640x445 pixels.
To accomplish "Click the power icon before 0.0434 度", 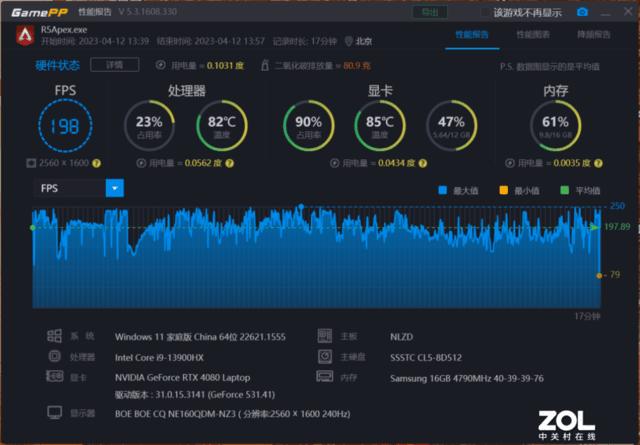I will coord(335,163).
